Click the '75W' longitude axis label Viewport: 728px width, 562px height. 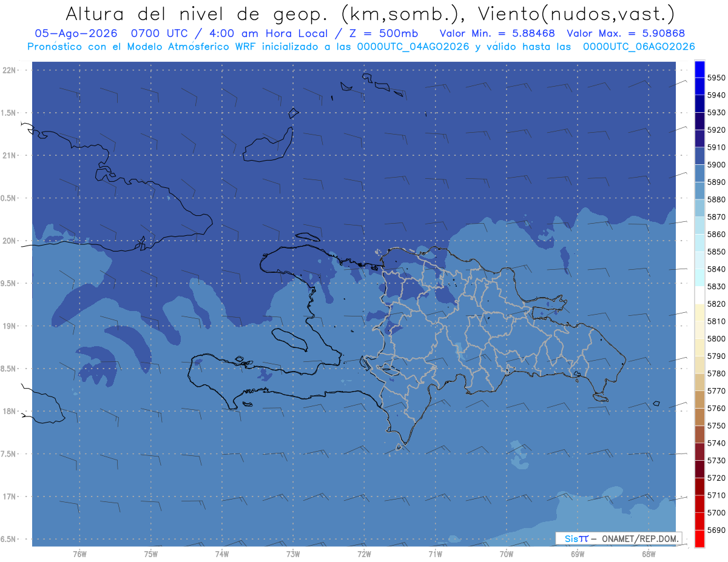click(151, 554)
